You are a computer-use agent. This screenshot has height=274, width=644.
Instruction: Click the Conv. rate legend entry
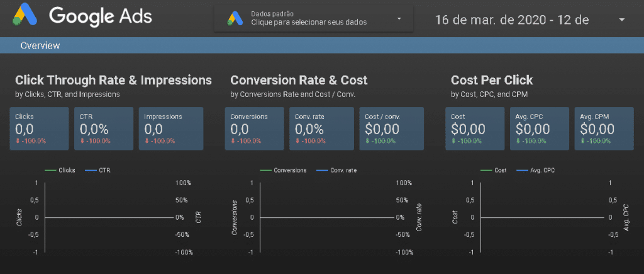(336, 170)
